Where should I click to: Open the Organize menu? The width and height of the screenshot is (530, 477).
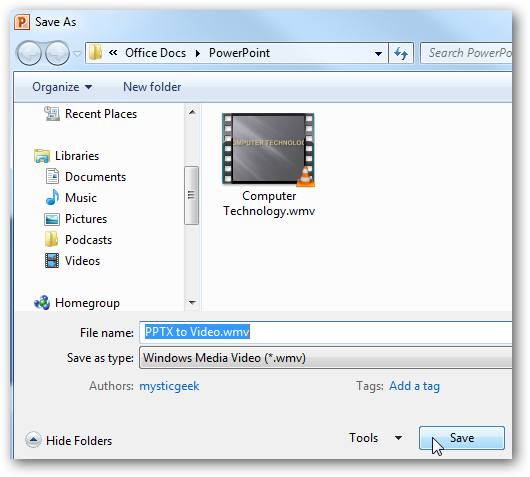(62, 87)
